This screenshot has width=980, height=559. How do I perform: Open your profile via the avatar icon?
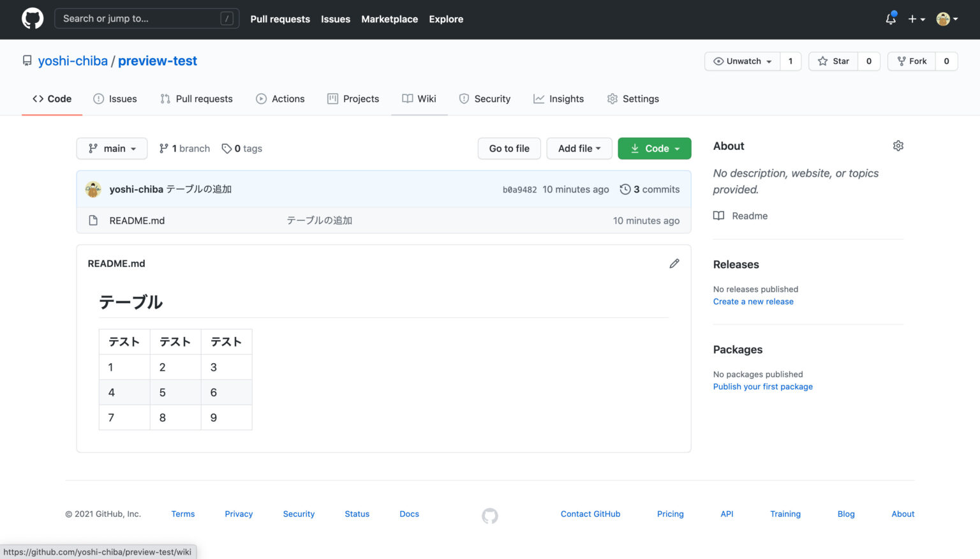[x=944, y=19]
